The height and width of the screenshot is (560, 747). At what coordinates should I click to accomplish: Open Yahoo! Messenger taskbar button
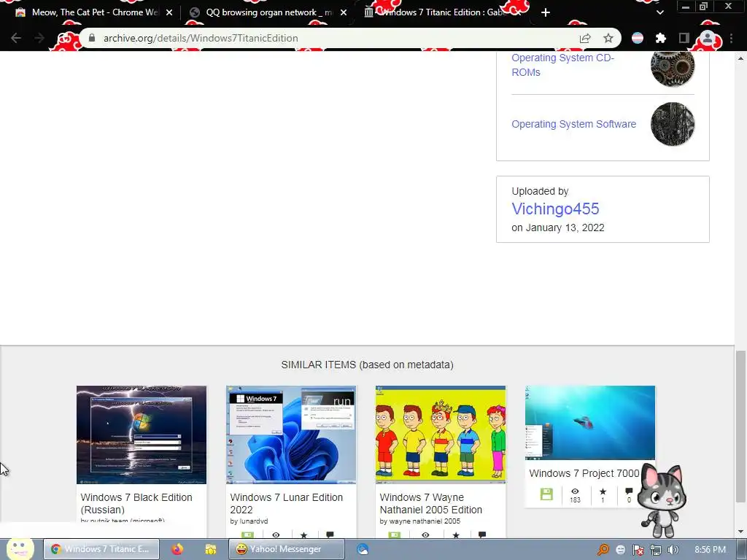(x=286, y=549)
